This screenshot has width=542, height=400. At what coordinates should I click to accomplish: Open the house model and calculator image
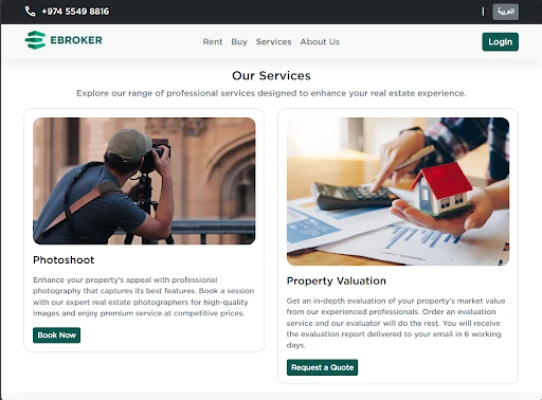click(x=398, y=192)
